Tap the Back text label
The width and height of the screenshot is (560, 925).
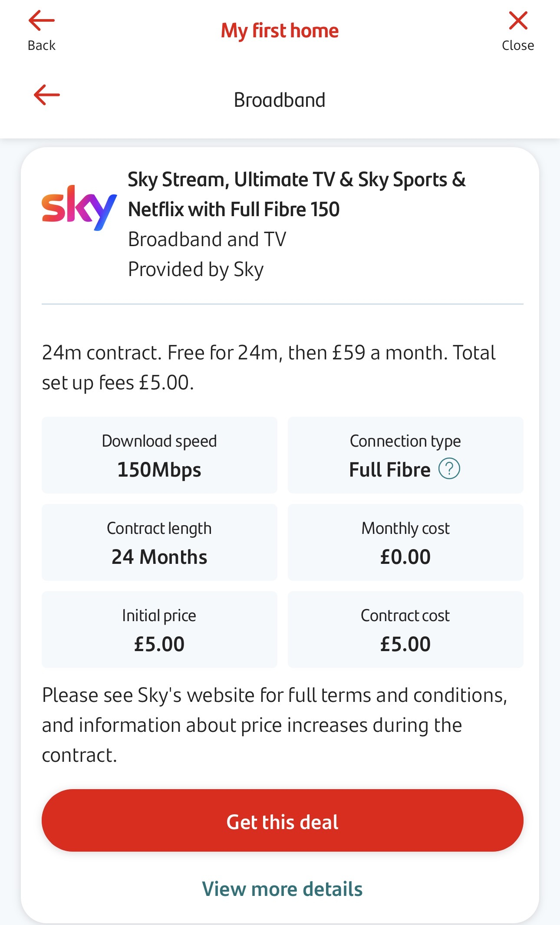pyautogui.click(x=42, y=46)
